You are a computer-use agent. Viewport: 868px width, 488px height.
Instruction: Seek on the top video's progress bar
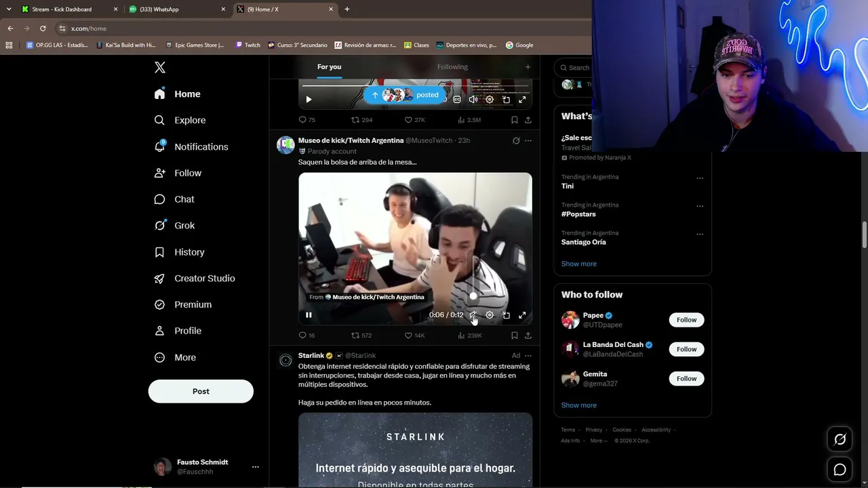(415, 87)
